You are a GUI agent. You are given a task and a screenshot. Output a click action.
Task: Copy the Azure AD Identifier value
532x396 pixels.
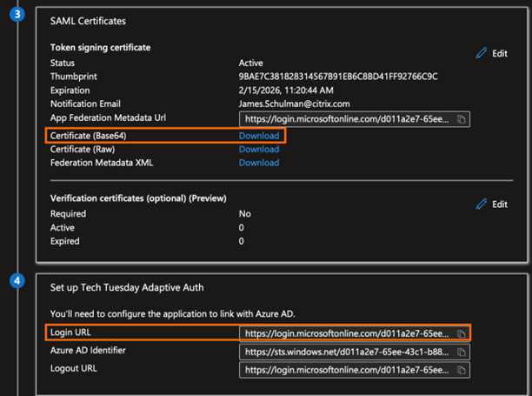pos(462,352)
